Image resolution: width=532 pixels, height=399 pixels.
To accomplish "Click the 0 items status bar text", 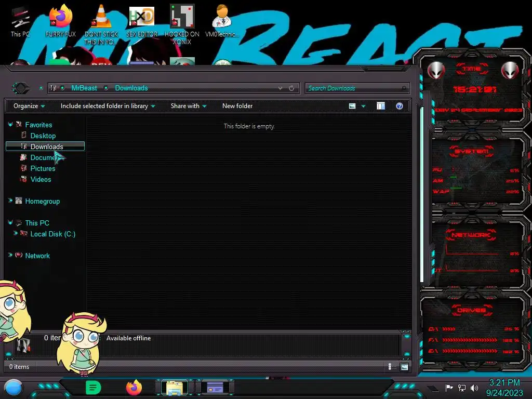I will click(x=19, y=367).
